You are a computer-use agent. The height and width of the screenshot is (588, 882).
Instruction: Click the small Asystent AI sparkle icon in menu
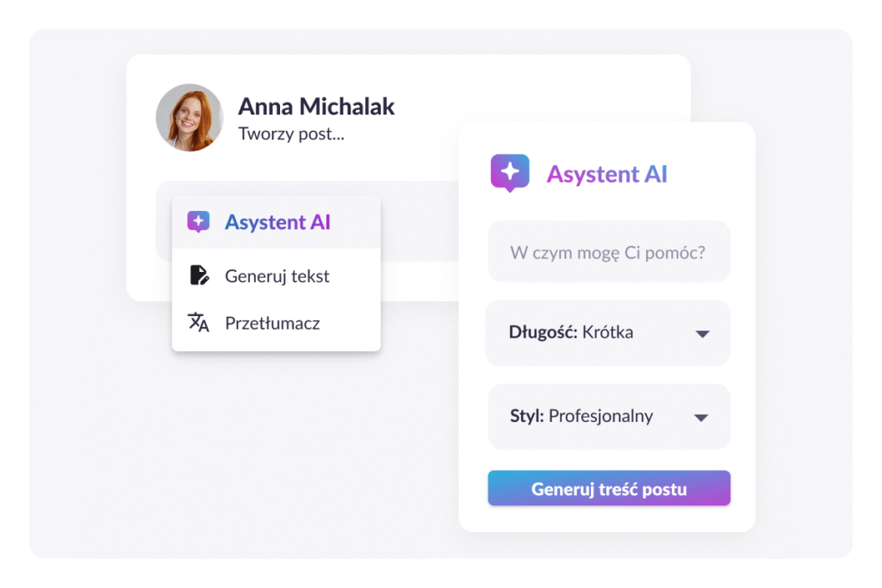[198, 222]
